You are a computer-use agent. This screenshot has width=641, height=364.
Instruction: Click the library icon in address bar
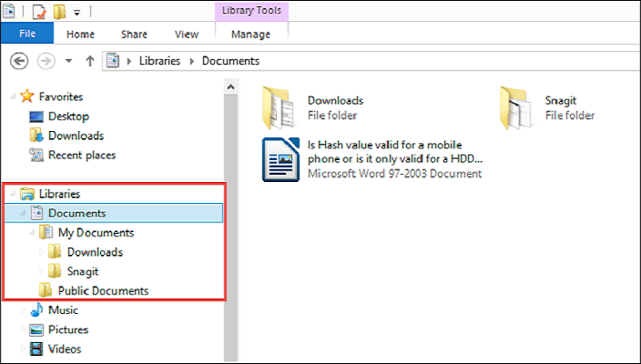[x=112, y=61]
